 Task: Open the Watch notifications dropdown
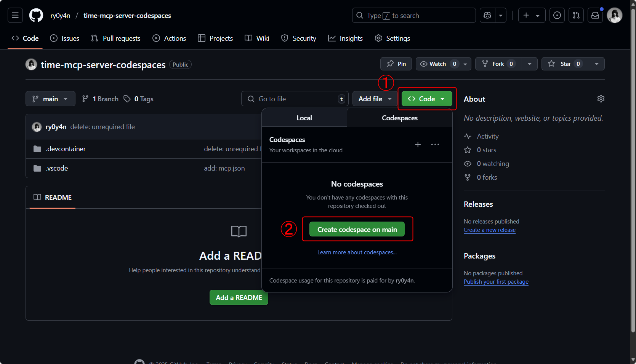(x=444, y=64)
